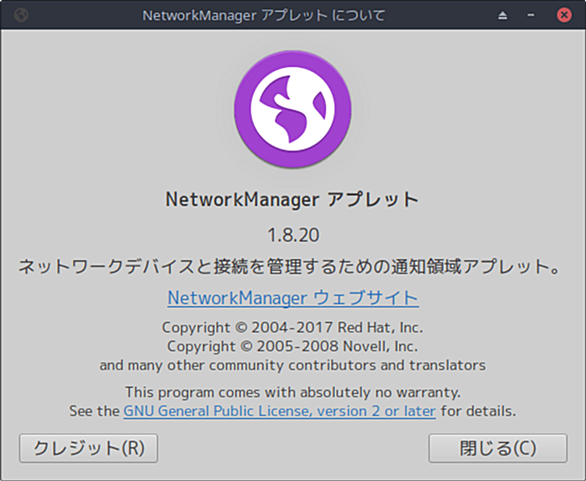This screenshot has height=481, width=586.
Task: Minimize the About dialog window
Action: pyautogui.click(x=531, y=15)
